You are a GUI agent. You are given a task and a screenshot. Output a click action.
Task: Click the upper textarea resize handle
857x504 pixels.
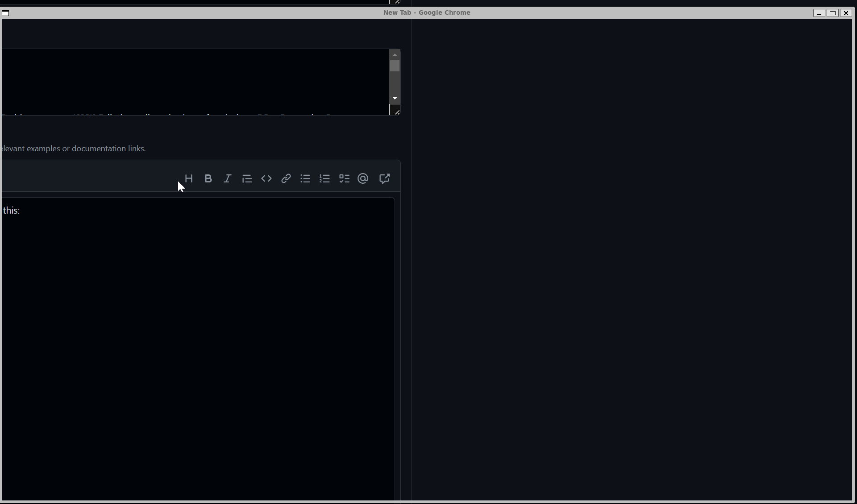396,112
